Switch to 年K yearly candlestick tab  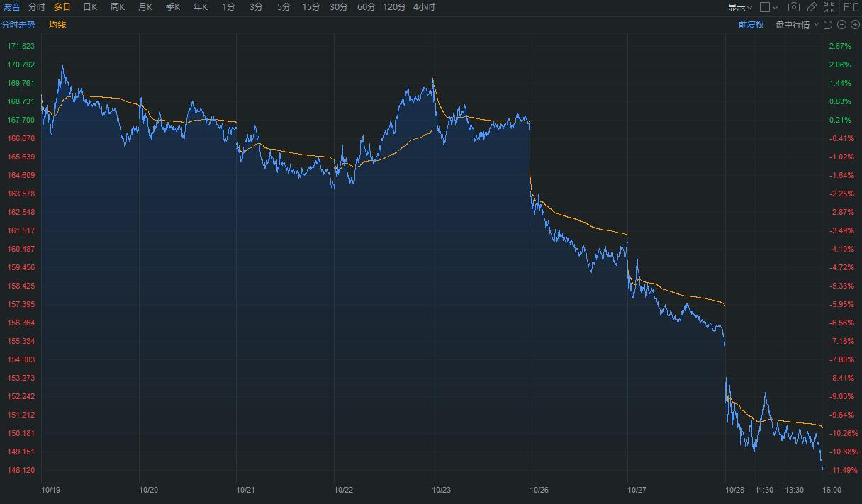(x=201, y=7)
